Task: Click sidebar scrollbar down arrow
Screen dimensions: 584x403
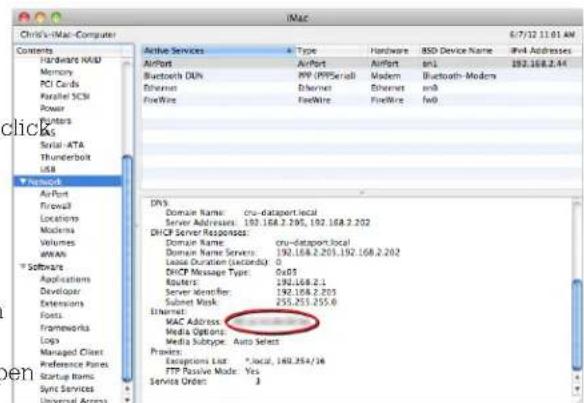Action: [127, 399]
